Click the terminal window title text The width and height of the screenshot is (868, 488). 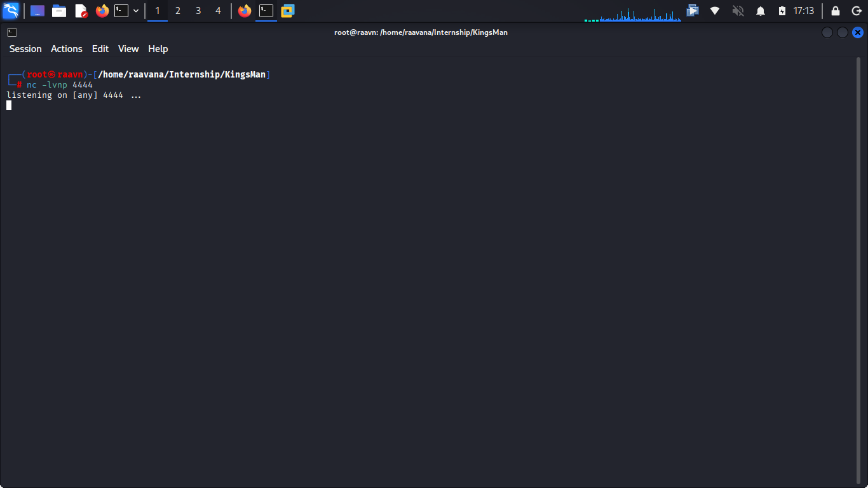[421, 32]
